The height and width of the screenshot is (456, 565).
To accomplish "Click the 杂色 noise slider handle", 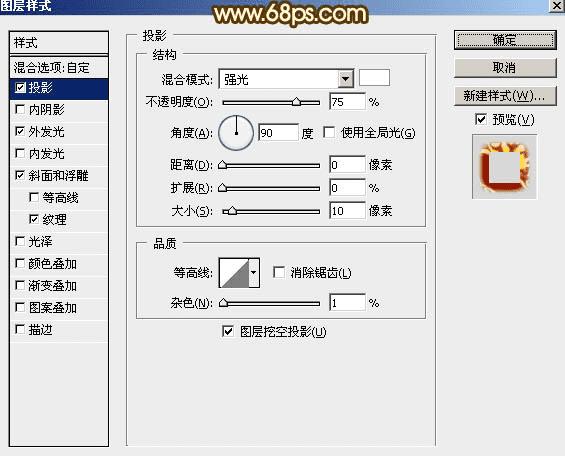I will click(x=223, y=303).
